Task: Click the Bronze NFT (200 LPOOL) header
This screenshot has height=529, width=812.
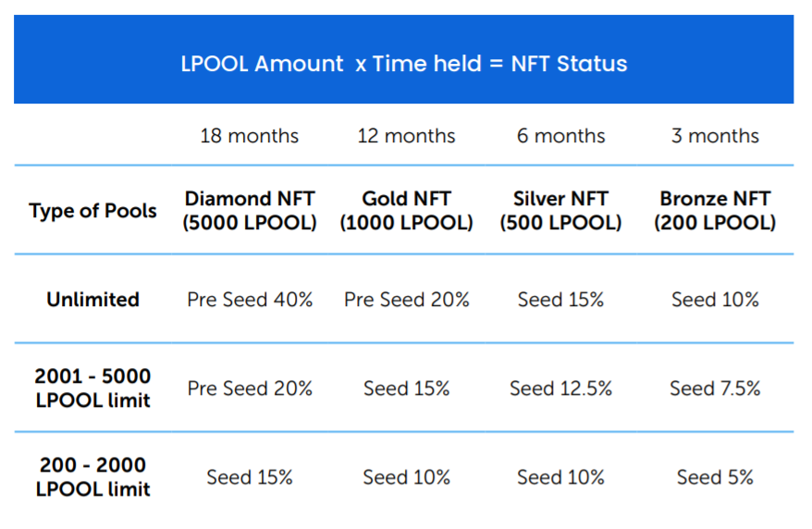Action: [715, 211]
